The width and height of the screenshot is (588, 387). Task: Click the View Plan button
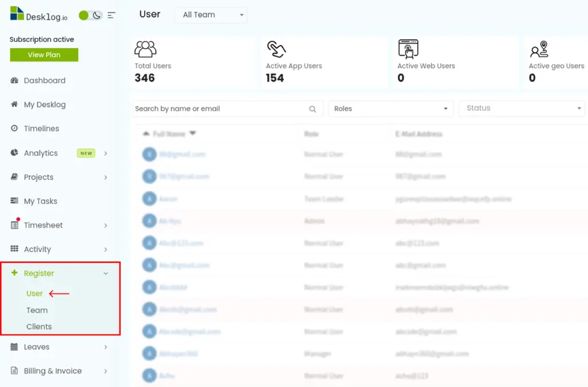(x=44, y=55)
